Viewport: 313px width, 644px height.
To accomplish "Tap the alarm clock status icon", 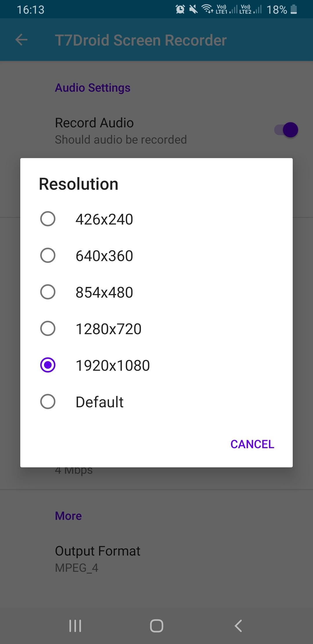I will point(180,10).
